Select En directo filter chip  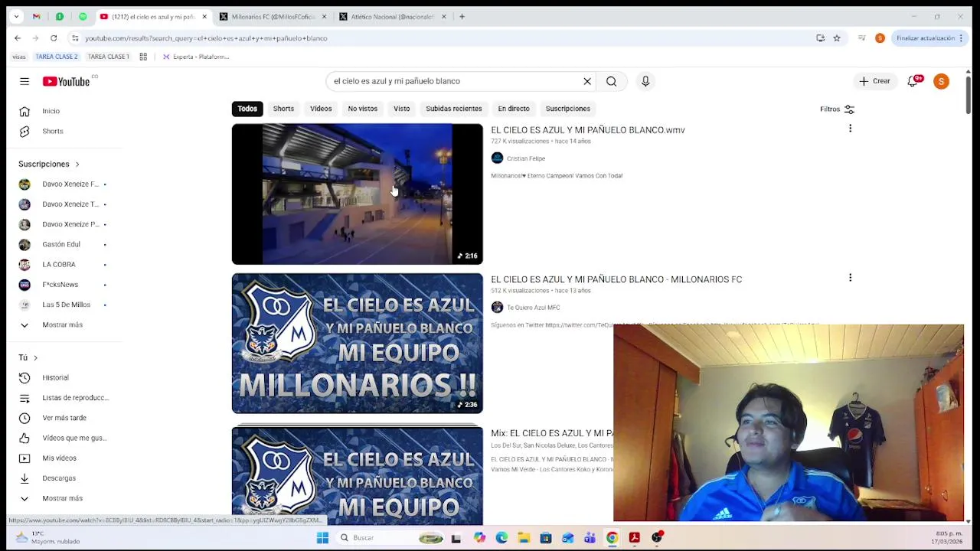514,109
